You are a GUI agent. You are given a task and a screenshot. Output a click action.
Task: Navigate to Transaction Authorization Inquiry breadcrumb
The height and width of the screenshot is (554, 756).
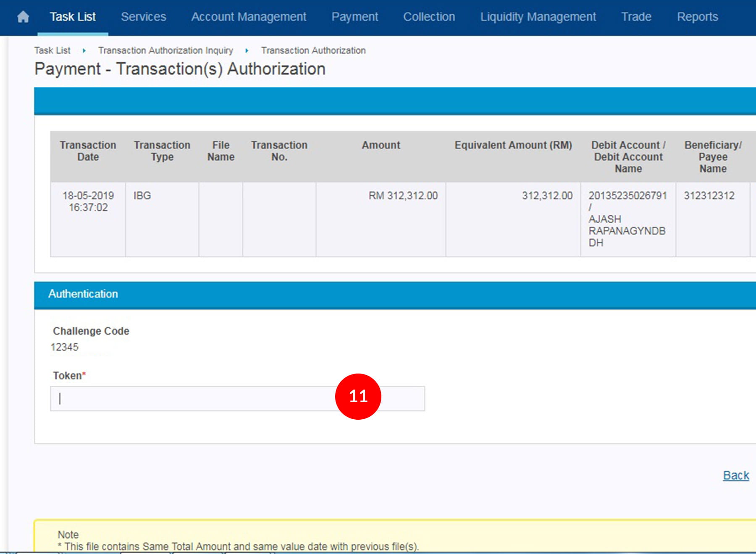tap(165, 50)
